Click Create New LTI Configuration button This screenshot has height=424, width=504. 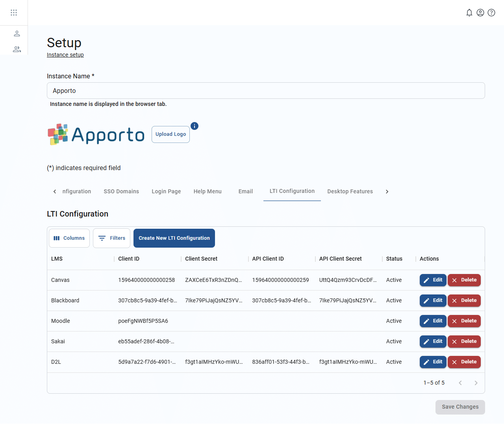point(174,238)
